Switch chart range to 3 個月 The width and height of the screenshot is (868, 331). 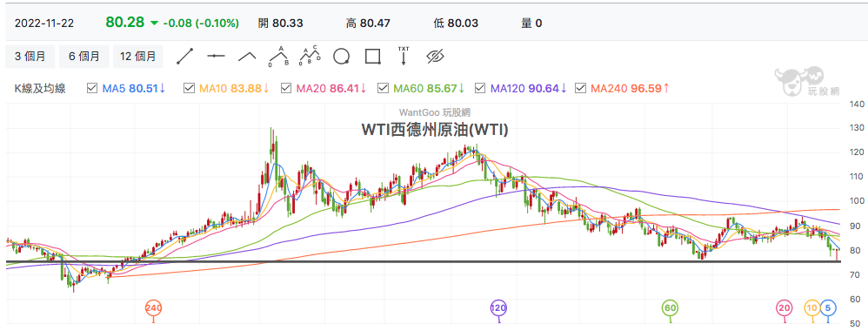tap(30, 56)
